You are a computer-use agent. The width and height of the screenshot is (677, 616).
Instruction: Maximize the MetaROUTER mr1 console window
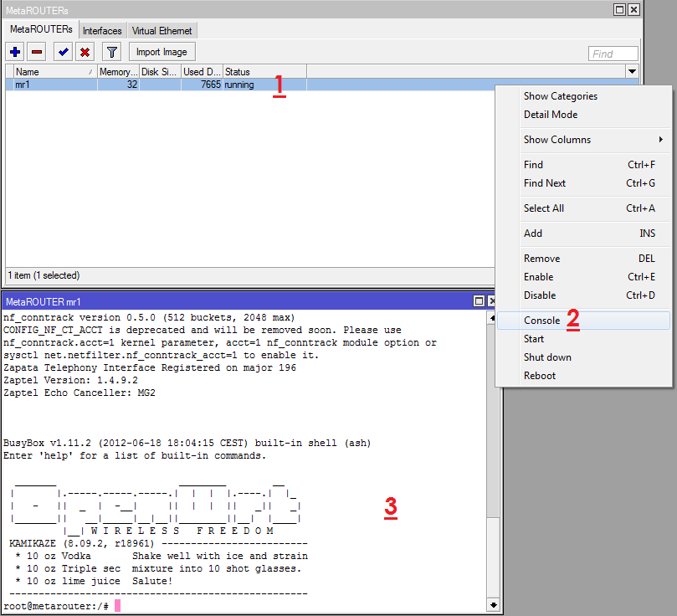(x=479, y=300)
